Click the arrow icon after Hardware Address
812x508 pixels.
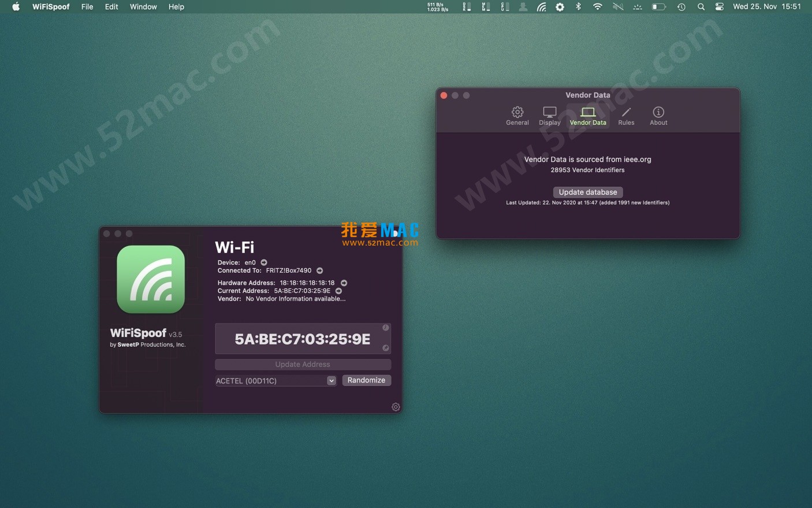coord(344,283)
